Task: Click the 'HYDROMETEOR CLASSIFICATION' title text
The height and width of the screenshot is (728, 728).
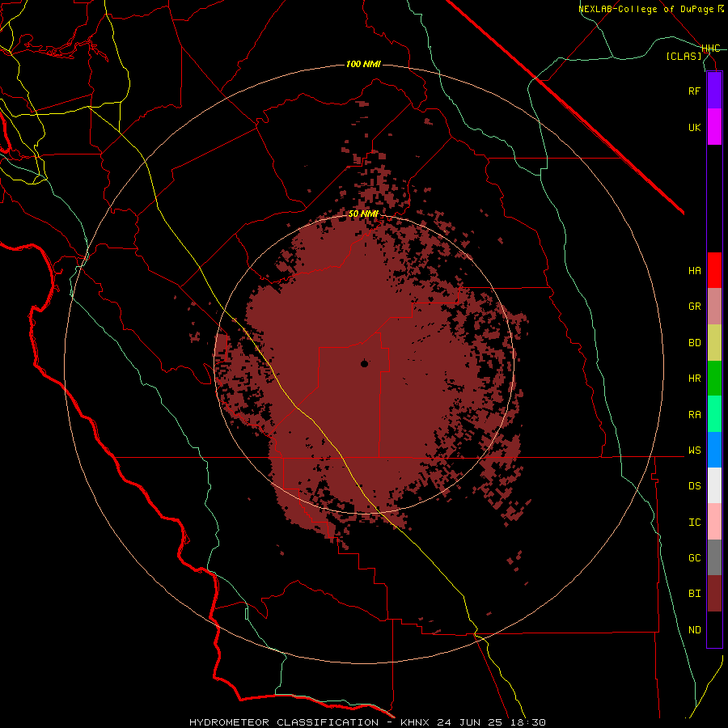Action: click(x=284, y=722)
